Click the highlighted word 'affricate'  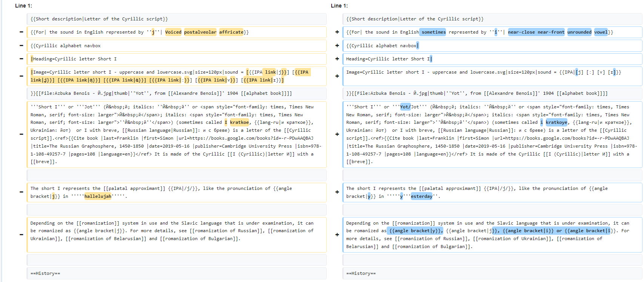pyautogui.click(x=231, y=32)
